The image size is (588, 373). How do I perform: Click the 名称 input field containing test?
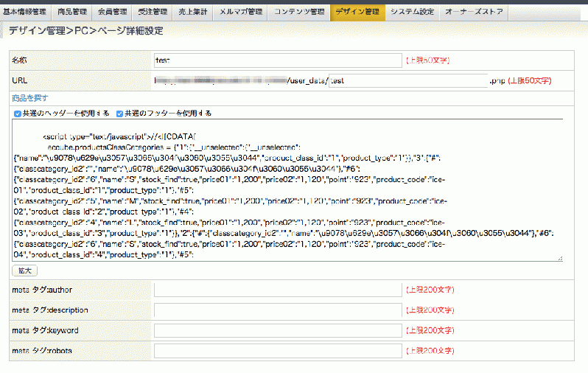(x=278, y=60)
